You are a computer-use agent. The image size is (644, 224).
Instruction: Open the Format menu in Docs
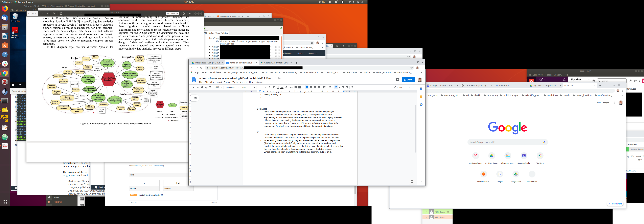pos(227,82)
